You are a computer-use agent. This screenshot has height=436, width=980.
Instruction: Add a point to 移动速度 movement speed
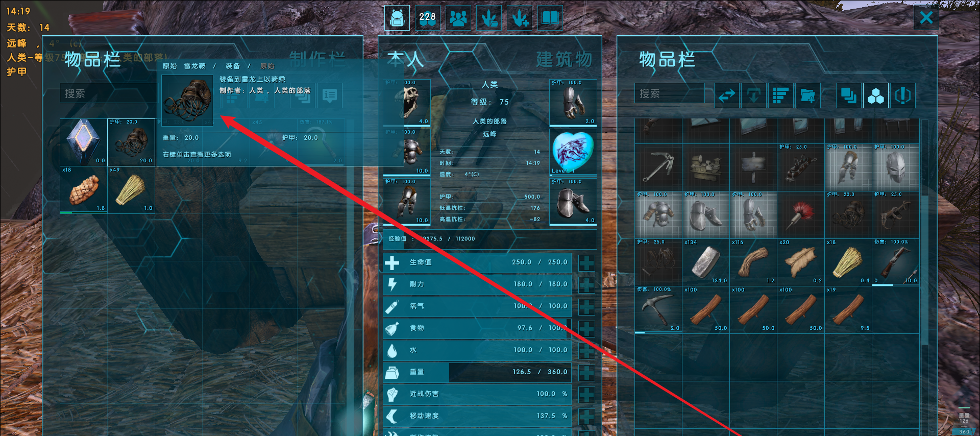[x=586, y=417]
